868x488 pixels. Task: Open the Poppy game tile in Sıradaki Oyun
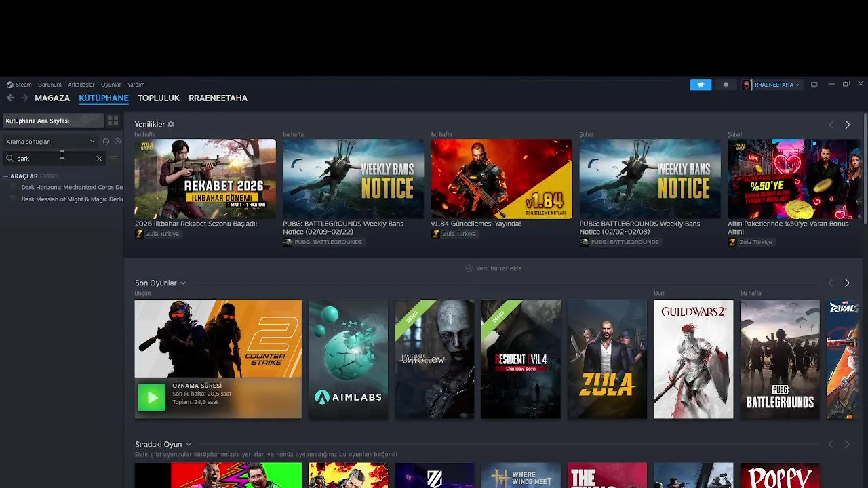(x=780, y=475)
